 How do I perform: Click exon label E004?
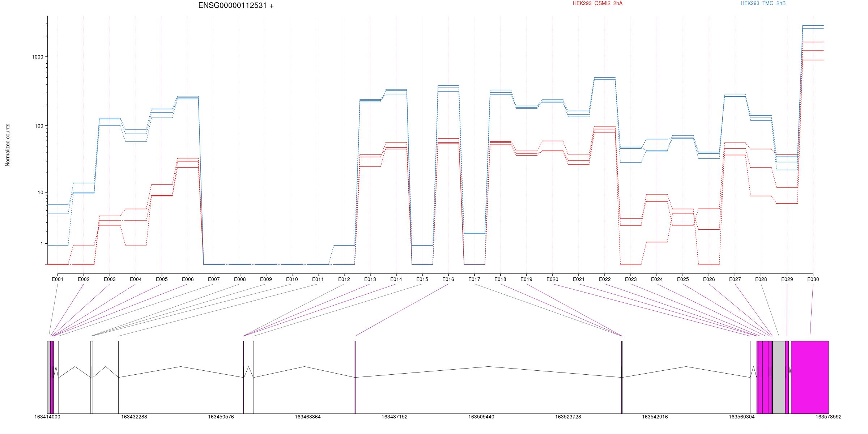[136, 279]
